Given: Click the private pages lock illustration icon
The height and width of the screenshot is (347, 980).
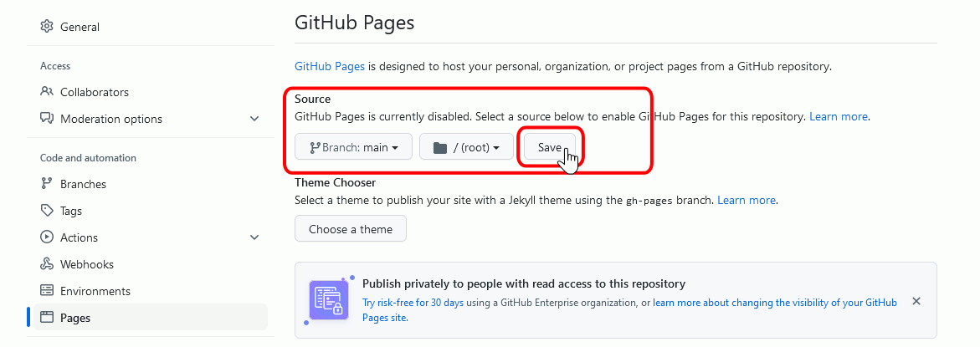Looking at the screenshot, I should (x=329, y=300).
